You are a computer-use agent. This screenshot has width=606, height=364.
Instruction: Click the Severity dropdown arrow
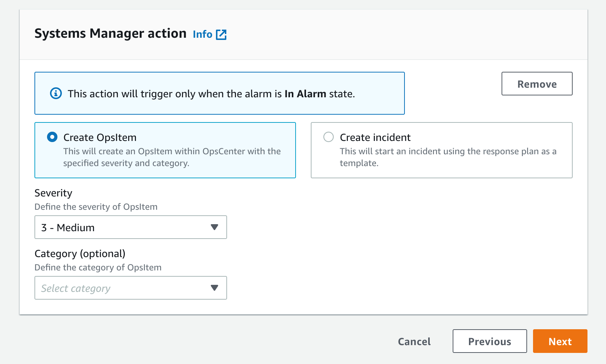pyautogui.click(x=214, y=227)
